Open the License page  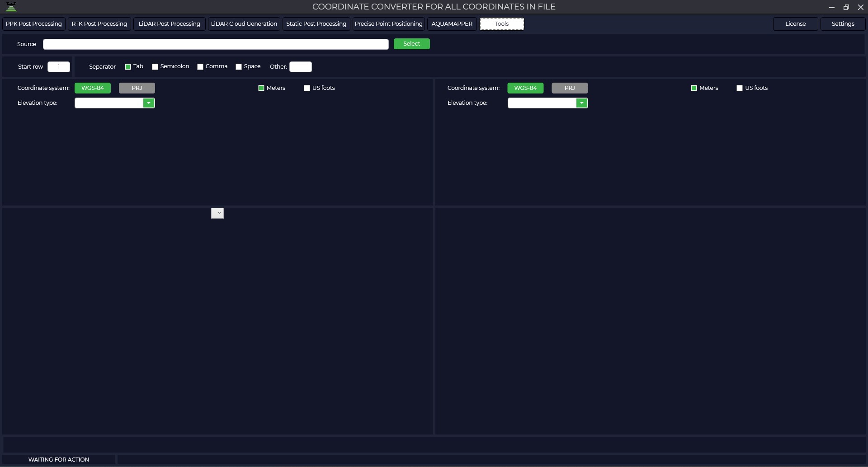[796, 24]
